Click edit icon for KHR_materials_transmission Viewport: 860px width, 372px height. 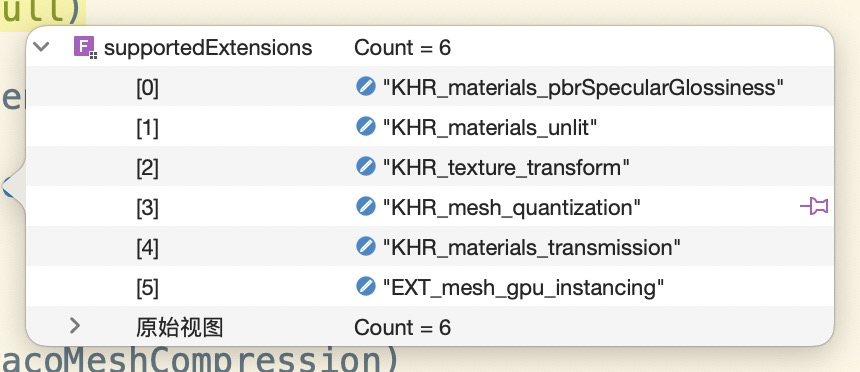[365, 246]
